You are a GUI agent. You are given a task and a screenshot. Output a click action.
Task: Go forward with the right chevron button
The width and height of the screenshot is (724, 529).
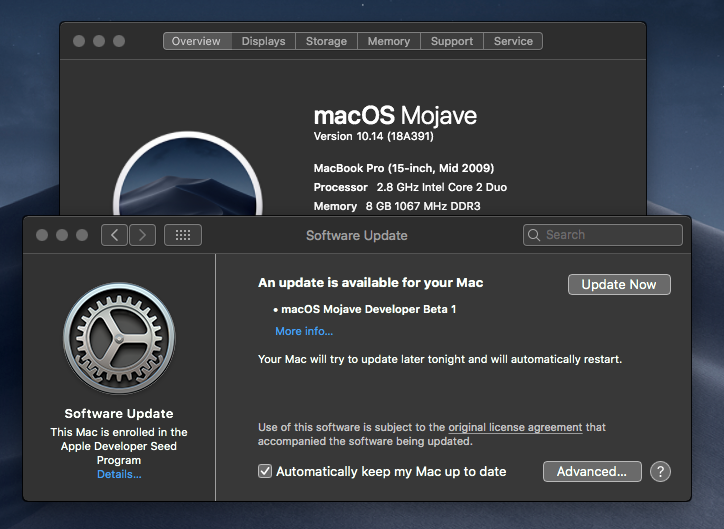142,235
